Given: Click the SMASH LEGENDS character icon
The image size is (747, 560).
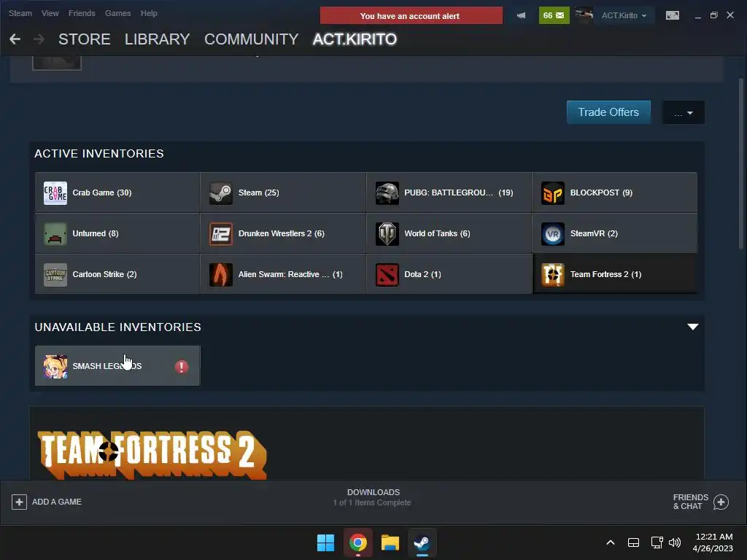Looking at the screenshot, I should pos(55,366).
